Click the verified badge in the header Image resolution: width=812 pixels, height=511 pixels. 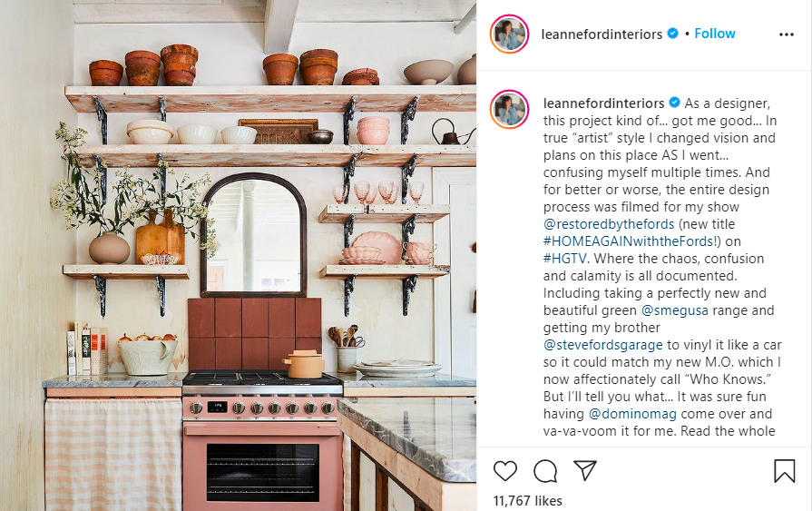[x=672, y=34]
